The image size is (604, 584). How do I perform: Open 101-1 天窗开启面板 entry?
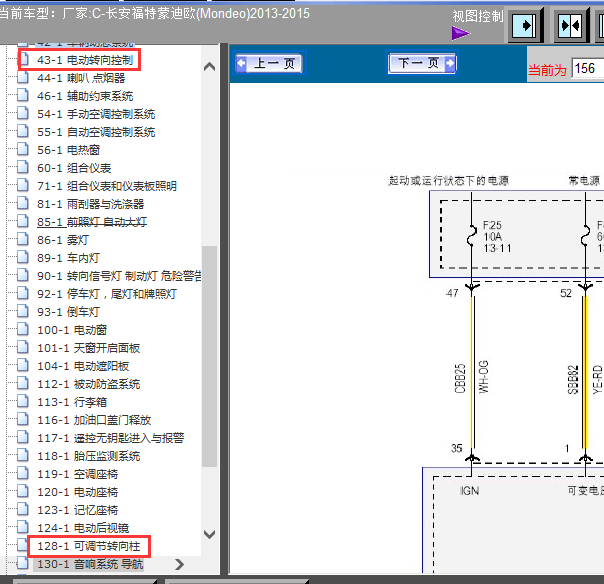pyautogui.click(x=88, y=348)
